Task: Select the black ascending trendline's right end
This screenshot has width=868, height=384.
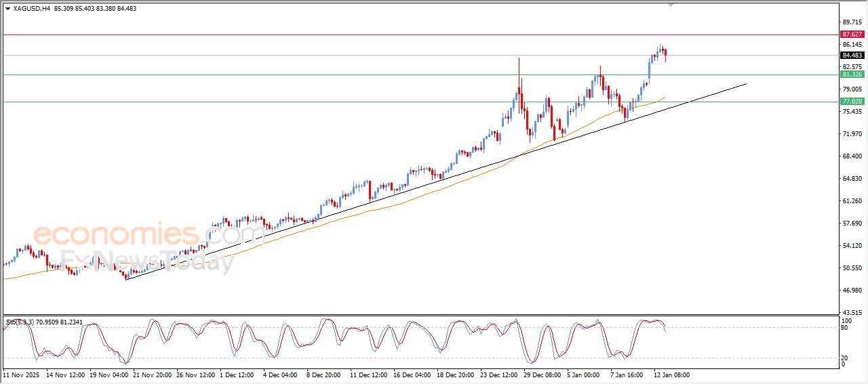Action: coord(745,84)
